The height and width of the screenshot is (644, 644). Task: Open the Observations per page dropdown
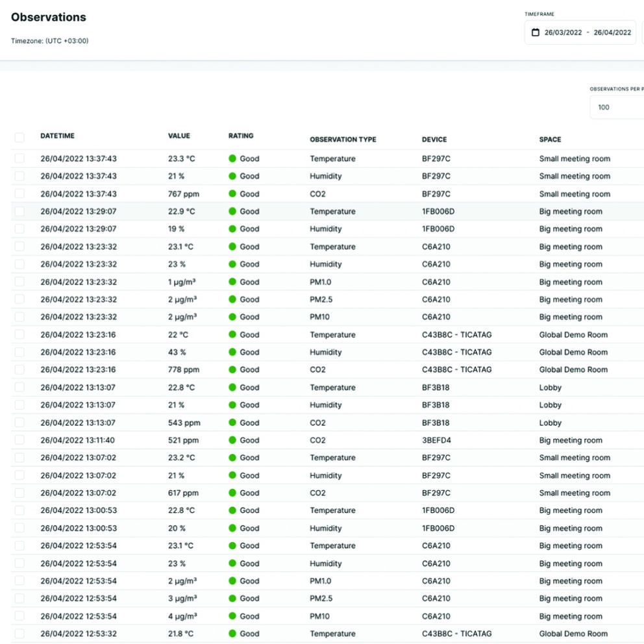click(617, 107)
